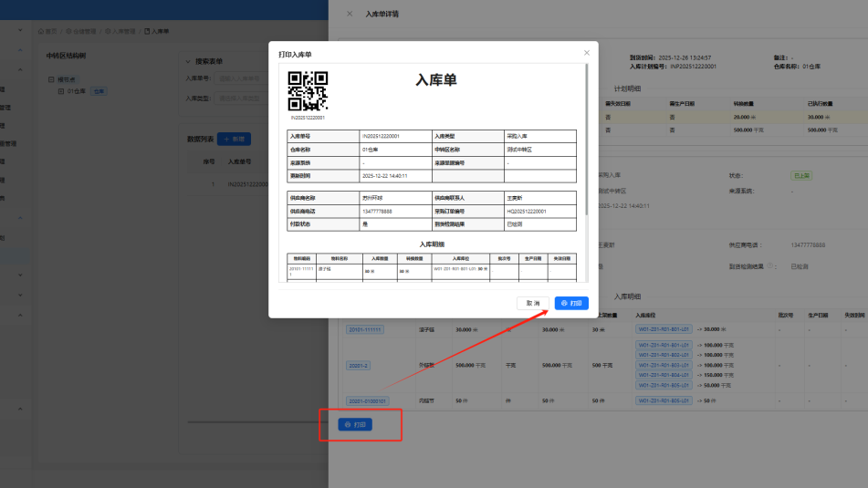Collapse the 根节点 tree node
The height and width of the screenshot is (488, 868).
point(51,79)
